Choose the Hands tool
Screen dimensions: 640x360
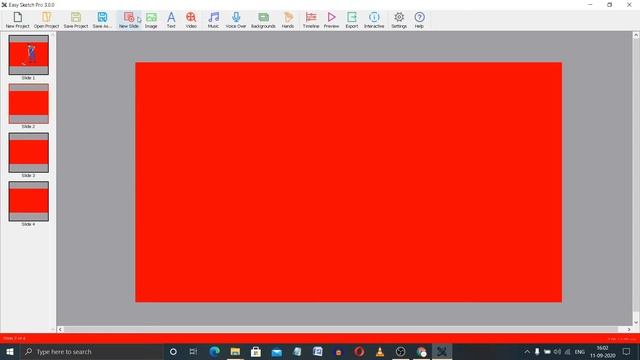click(288, 20)
